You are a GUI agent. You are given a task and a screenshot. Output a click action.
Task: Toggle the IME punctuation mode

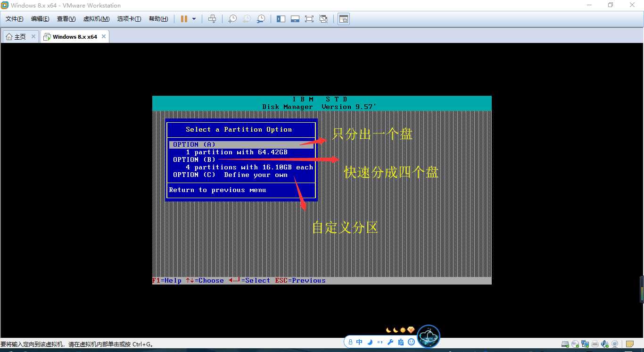pos(380,342)
